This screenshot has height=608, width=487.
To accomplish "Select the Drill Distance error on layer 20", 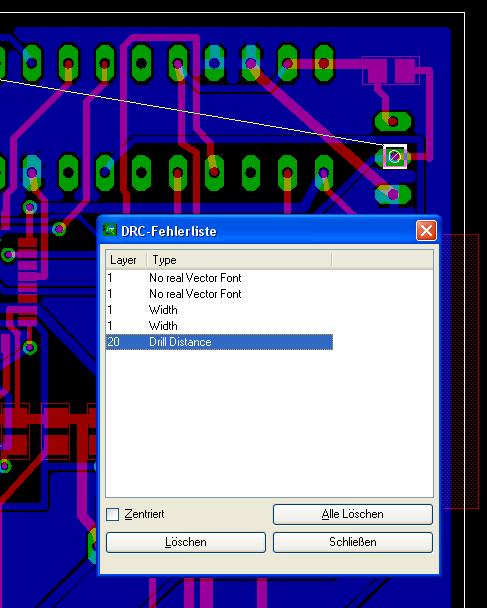I will [x=219, y=342].
